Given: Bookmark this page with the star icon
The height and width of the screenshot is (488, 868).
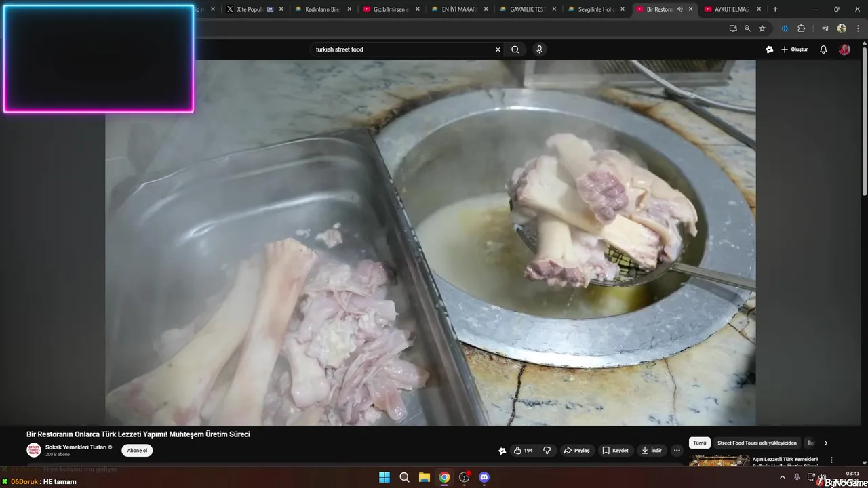Looking at the screenshot, I should tap(762, 28).
